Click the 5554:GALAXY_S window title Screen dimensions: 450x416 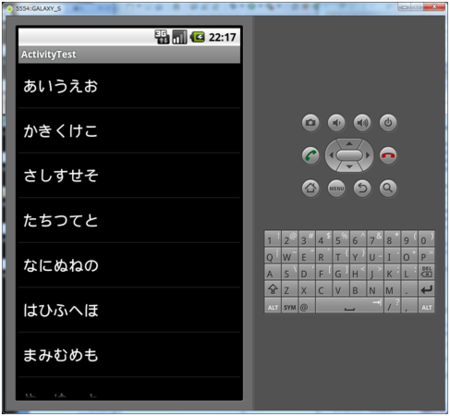pyautogui.click(x=38, y=8)
